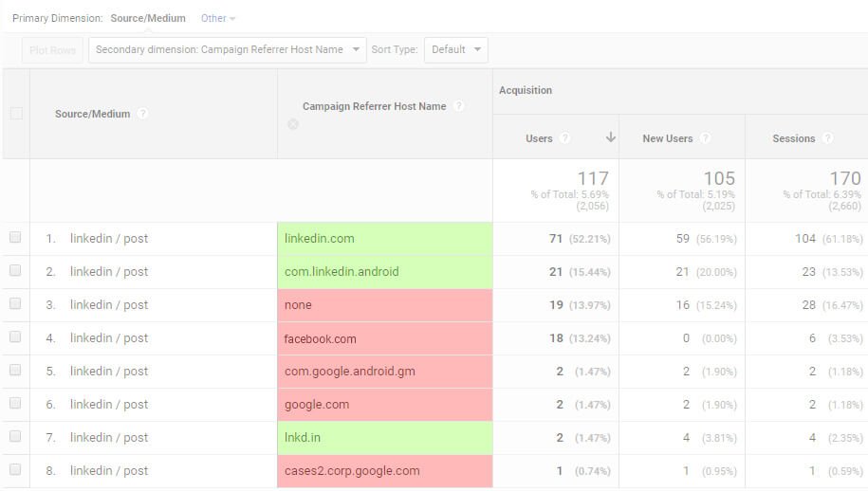Open the Sort Type Default dropdown
The image size is (868, 491).
pyautogui.click(x=456, y=49)
